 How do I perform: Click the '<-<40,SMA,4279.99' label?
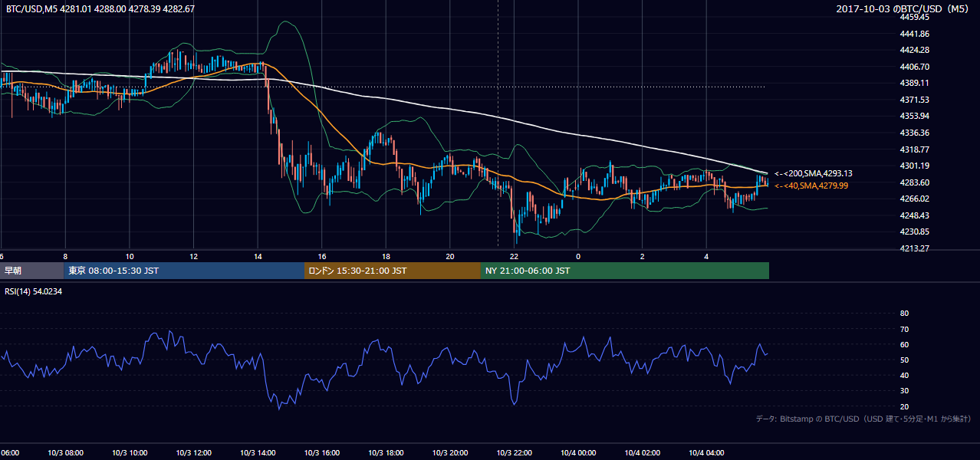tap(811, 186)
